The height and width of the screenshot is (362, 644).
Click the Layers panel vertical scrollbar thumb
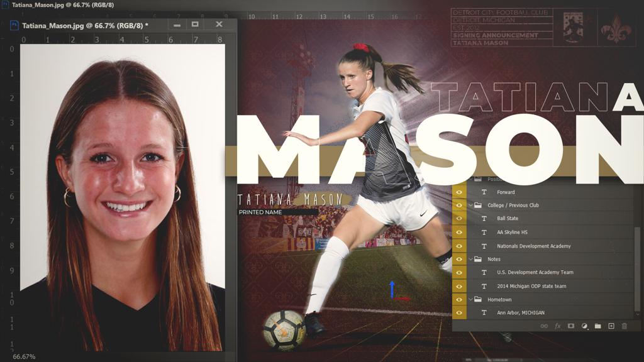(637, 269)
